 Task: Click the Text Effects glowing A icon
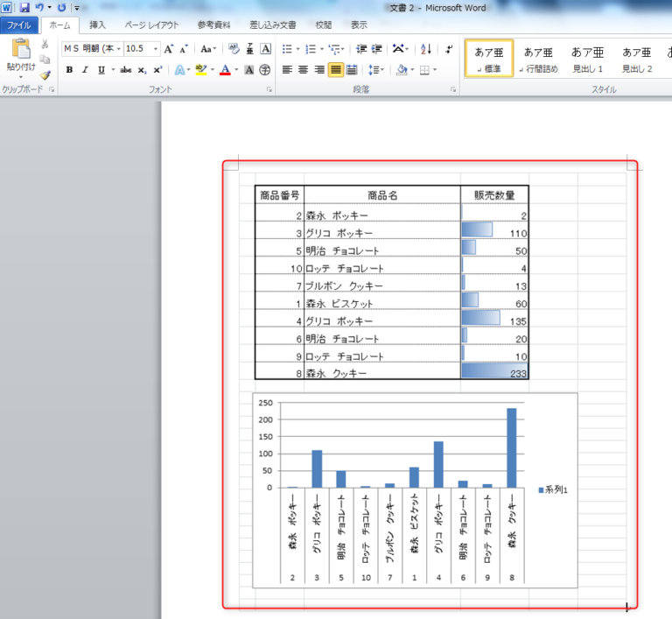point(179,70)
